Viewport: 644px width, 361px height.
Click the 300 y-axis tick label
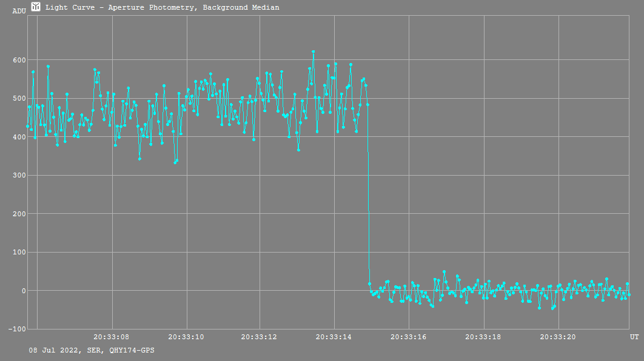click(x=19, y=176)
